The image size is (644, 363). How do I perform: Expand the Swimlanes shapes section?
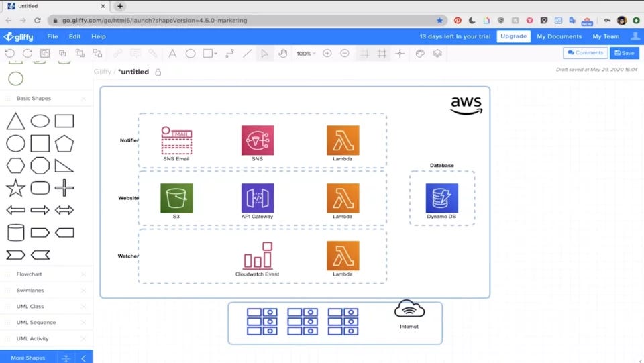(x=30, y=290)
